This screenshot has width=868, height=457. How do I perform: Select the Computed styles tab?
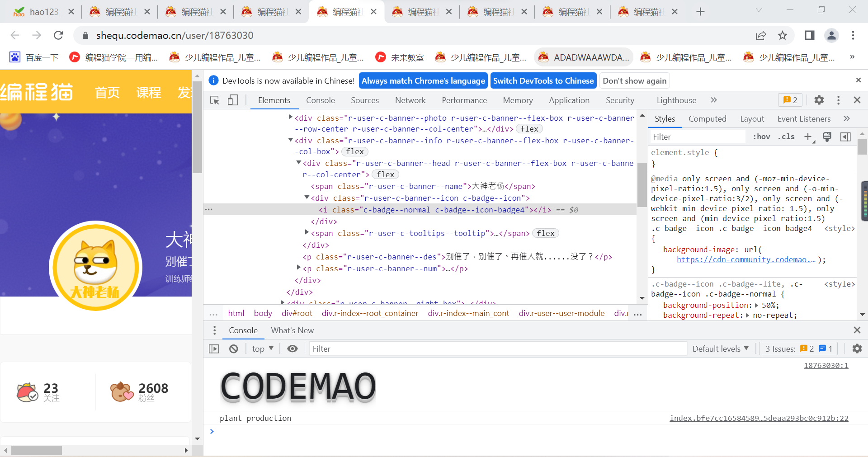(708, 119)
